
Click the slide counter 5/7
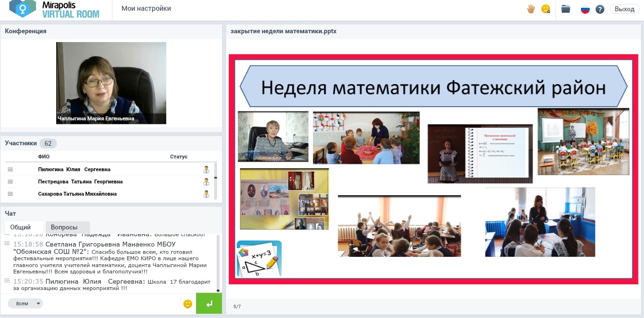coord(237,307)
